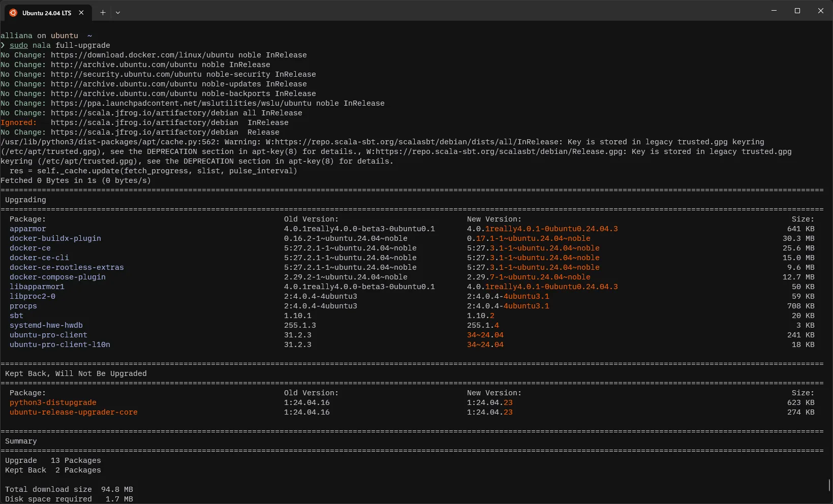
Task: Click 'Kept Back, Will Not Be Upgraded' heading
Action: pos(76,373)
